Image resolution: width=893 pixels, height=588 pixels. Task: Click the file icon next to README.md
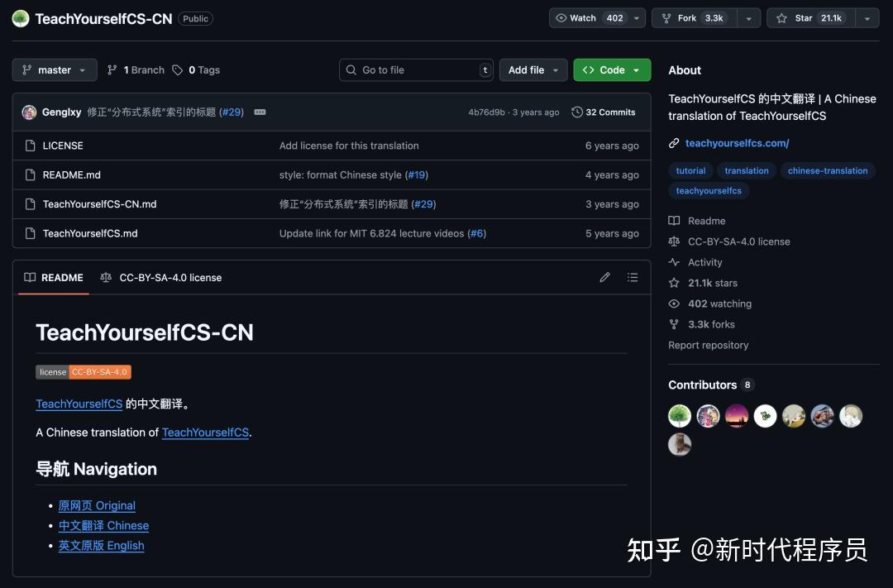[x=31, y=175]
